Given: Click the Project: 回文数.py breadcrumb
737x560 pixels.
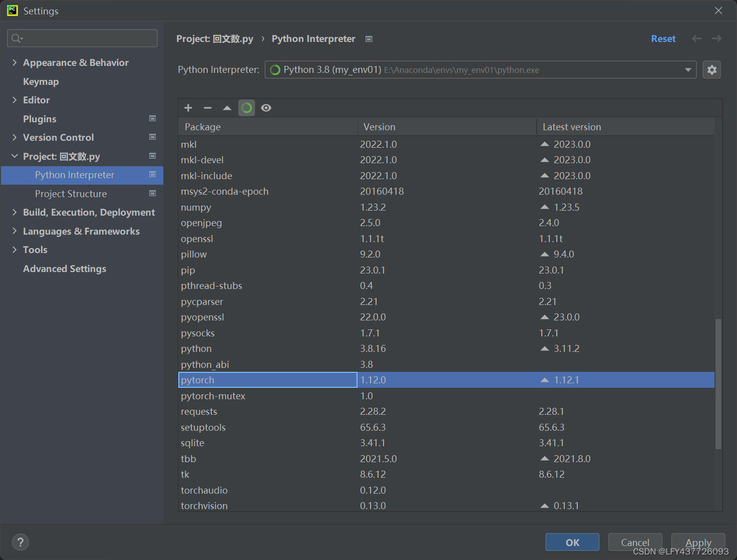Looking at the screenshot, I should 215,39.
